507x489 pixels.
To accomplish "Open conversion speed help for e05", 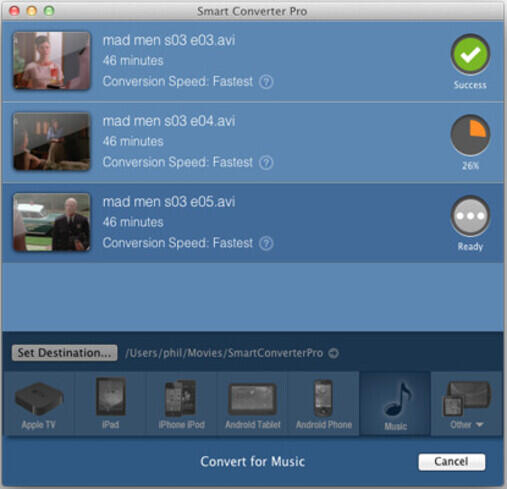I will point(266,243).
